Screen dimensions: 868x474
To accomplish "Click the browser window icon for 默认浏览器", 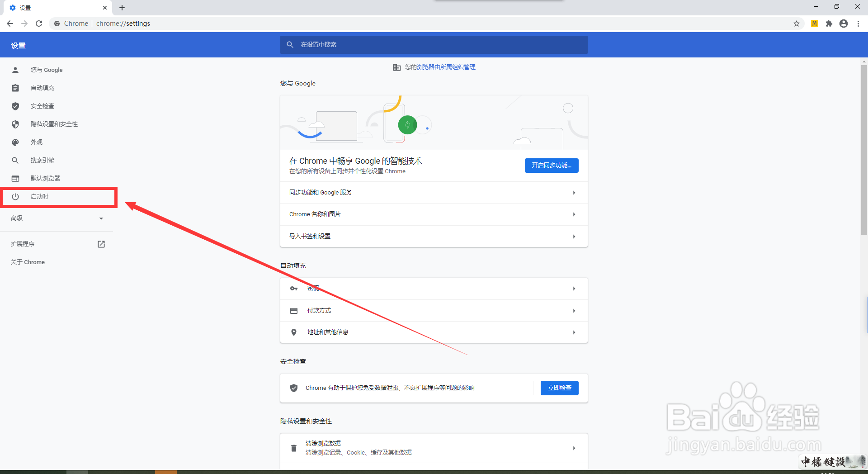I will click(x=15, y=178).
